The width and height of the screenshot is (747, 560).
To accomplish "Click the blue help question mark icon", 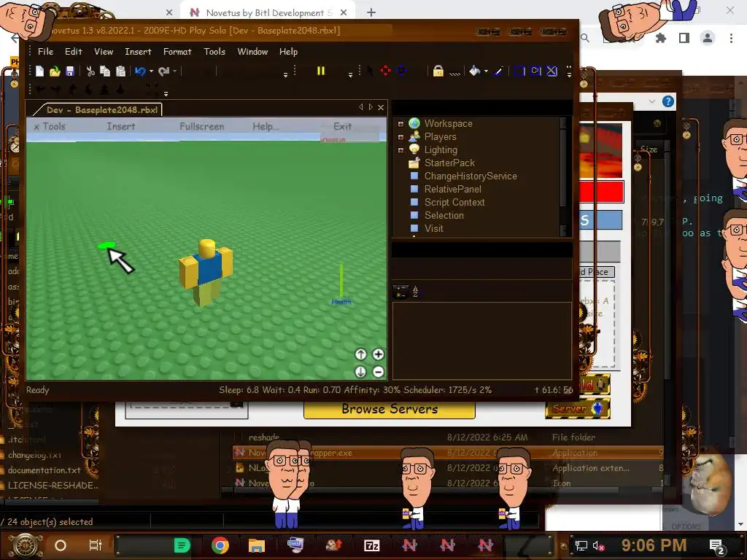I will [x=668, y=101].
